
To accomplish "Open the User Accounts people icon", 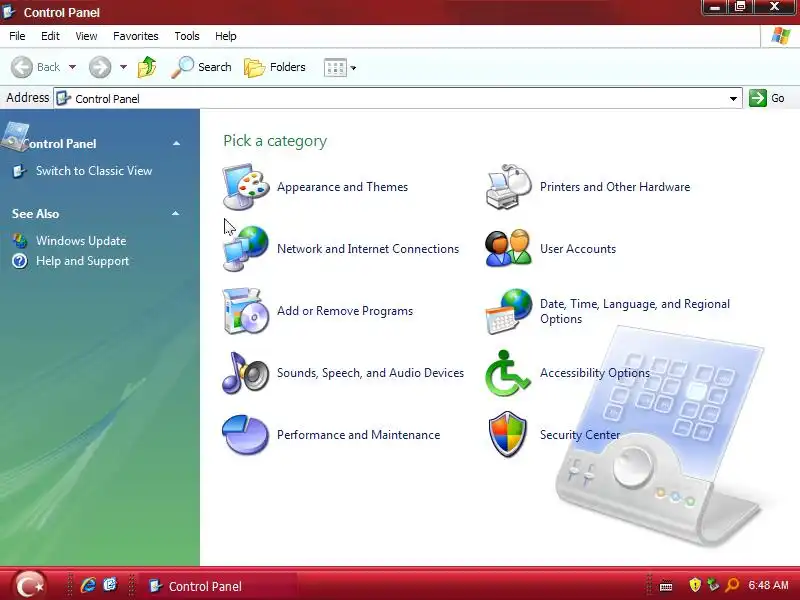I will click(509, 248).
